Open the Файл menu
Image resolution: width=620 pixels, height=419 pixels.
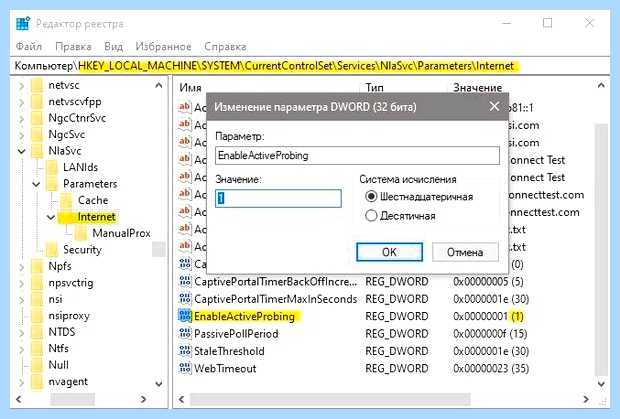pos(28,46)
